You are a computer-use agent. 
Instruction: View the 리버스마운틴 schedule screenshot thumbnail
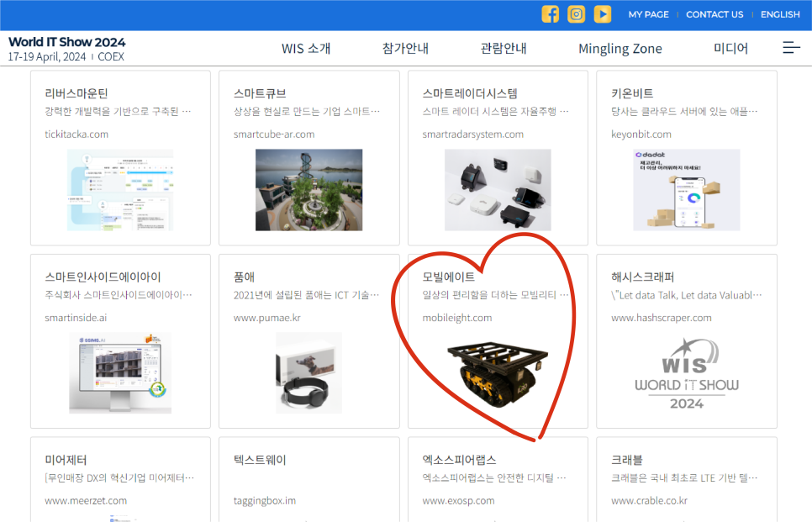(x=120, y=190)
